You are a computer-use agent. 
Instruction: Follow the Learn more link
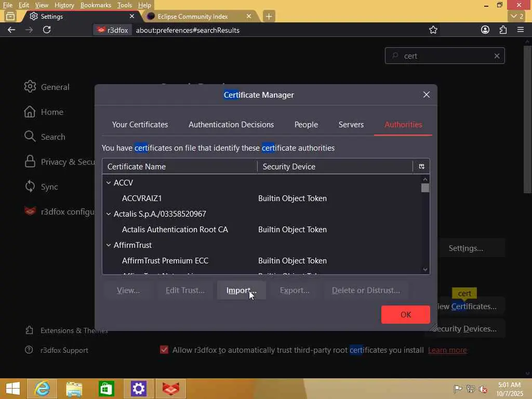click(x=447, y=350)
